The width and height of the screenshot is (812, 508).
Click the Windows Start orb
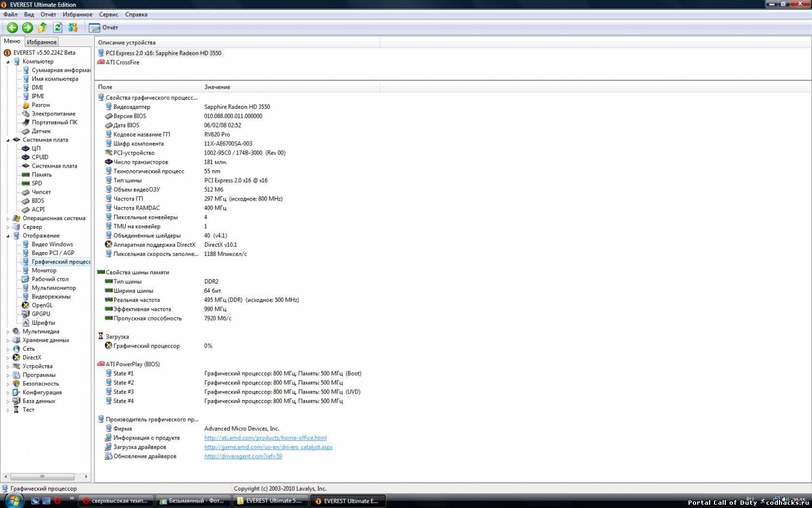[14, 500]
